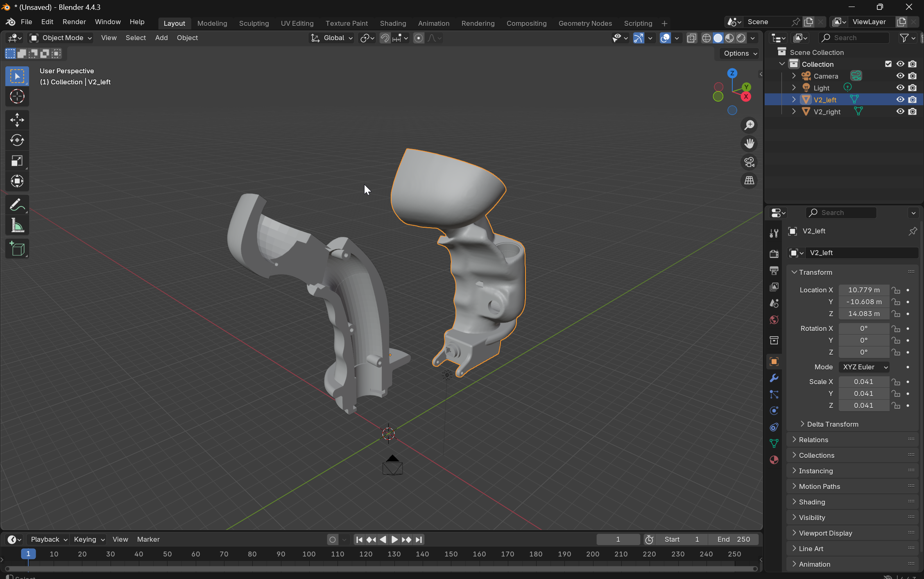Open the Object Mode dropdown
Screen dimensions: 924x579
pos(61,38)
